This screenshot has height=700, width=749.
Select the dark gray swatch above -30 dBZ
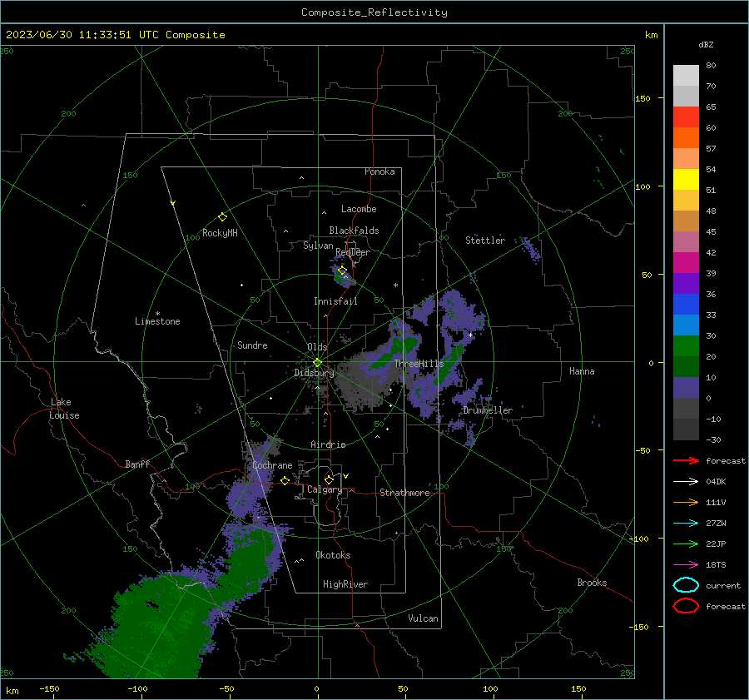(686, 429)
